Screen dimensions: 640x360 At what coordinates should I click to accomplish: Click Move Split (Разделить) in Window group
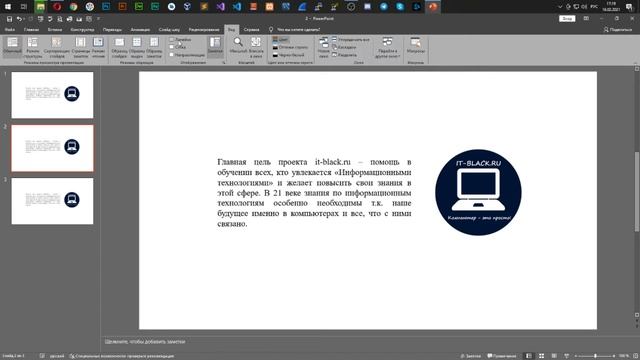(x=344, y=55)
